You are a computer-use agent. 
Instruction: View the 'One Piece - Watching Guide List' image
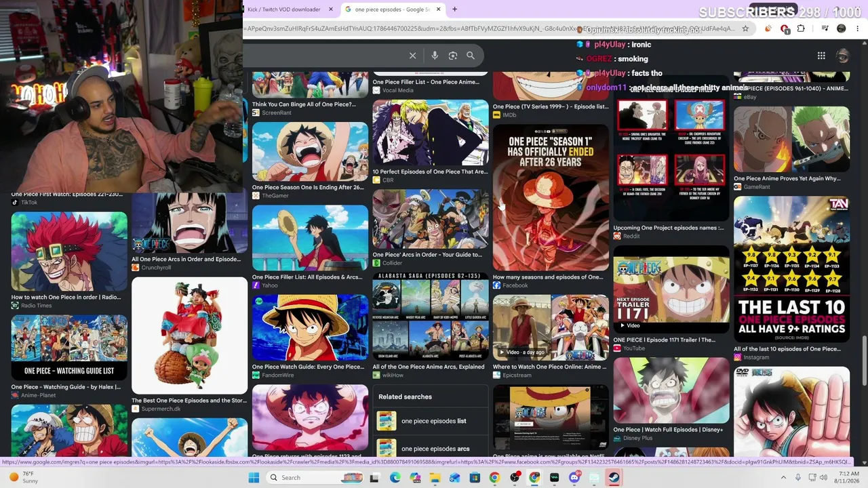click(69, 348)
